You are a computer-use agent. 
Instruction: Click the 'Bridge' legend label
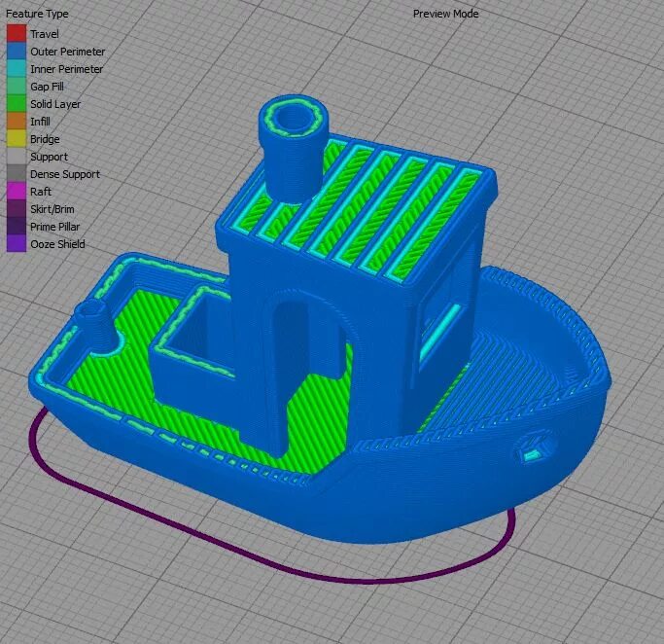45,139
